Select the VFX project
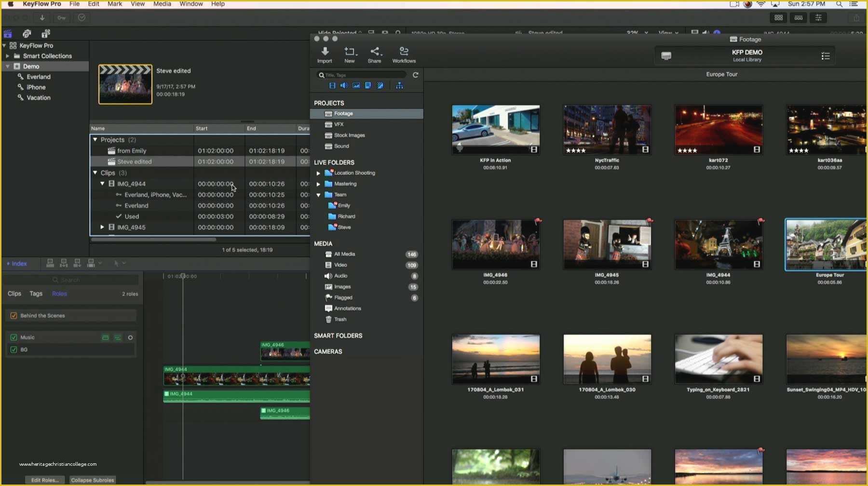This screenshot has height=486, width=868. click(x=367, y=124)
